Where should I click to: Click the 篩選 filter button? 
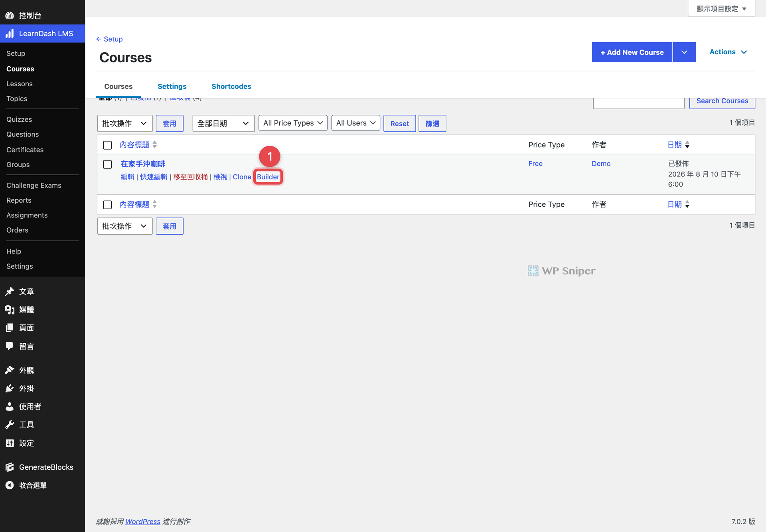point(432,123)
